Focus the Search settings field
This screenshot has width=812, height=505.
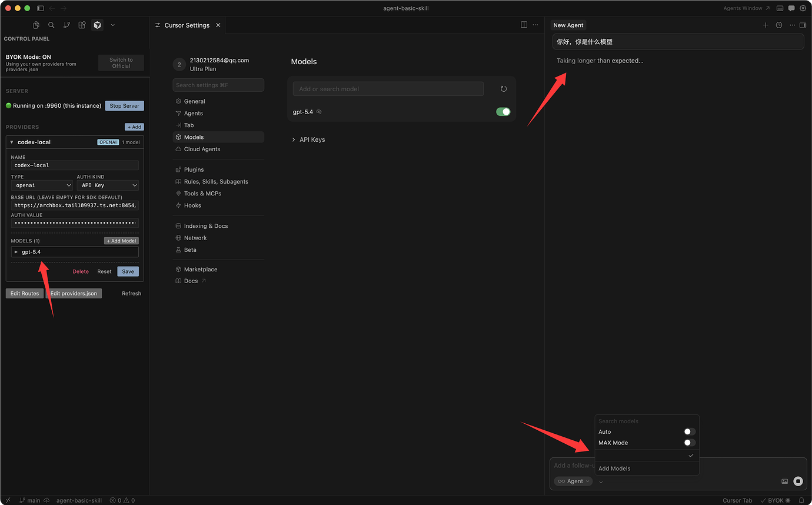[x=218, y=85]
